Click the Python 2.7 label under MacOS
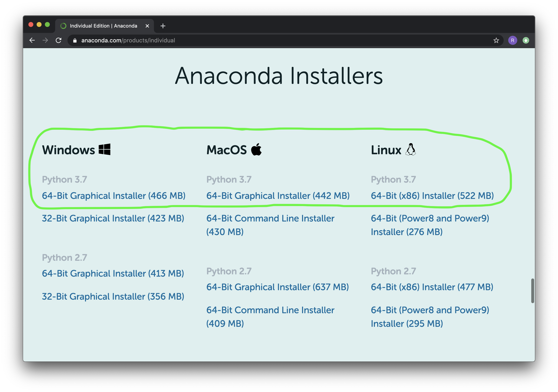Viewport: 558px width, 392px height. 229,271
